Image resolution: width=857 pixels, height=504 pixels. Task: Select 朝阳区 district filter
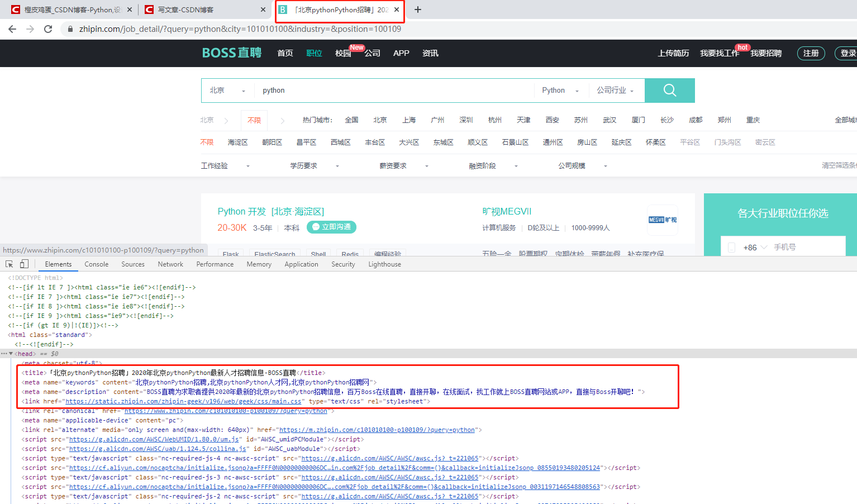[x=272, y=142]
